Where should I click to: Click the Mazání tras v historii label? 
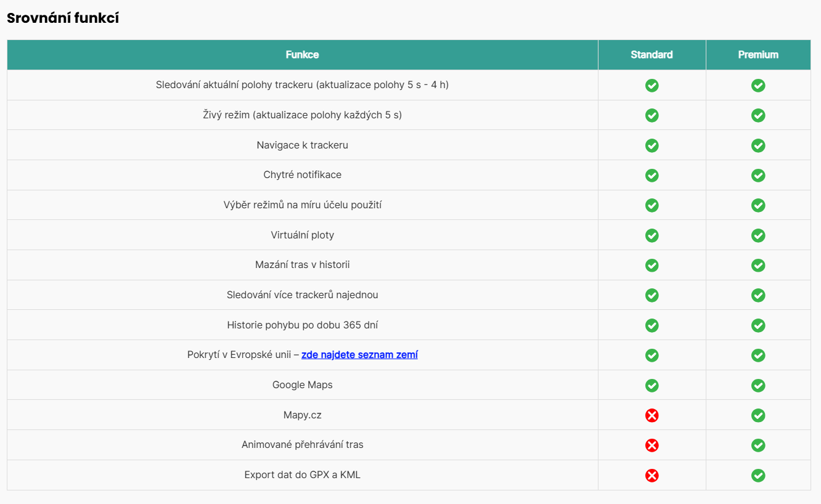(x=302, y=265)
